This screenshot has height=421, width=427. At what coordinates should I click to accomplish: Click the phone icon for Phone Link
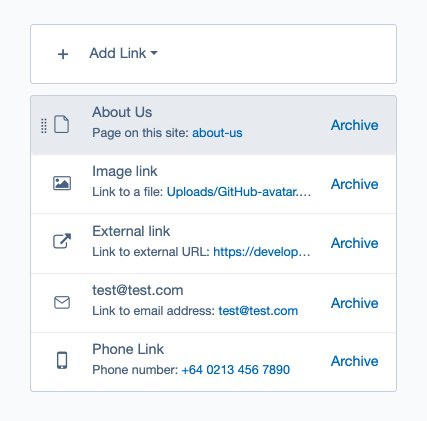(62, 360)
